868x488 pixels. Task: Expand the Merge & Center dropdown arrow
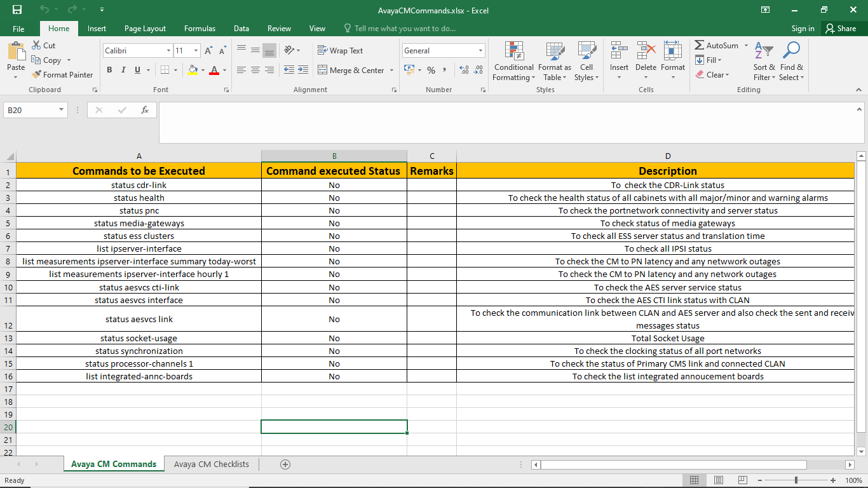391,70
